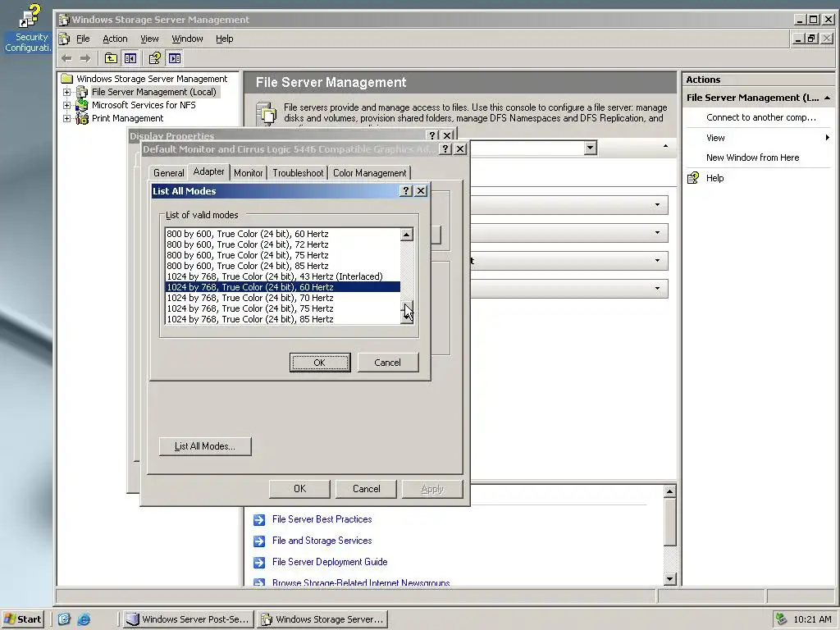This screenshot has height=630, width=840.
Task: Open the File and Storage Services link
Action: pos(322,541)
